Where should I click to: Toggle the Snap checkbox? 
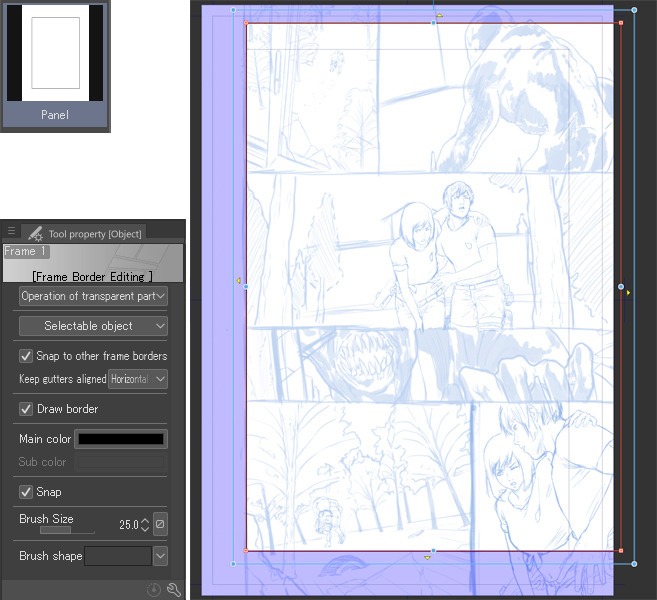point(26,492)
